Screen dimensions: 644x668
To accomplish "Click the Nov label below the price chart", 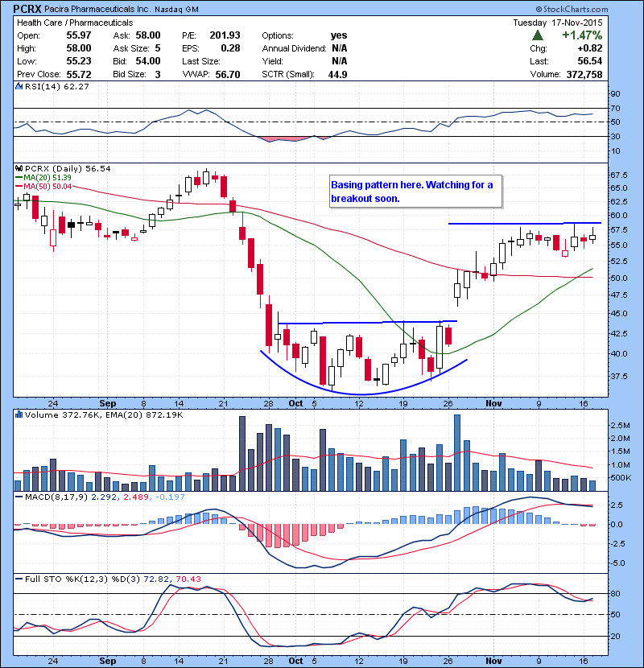I will (x=493, y=403).
